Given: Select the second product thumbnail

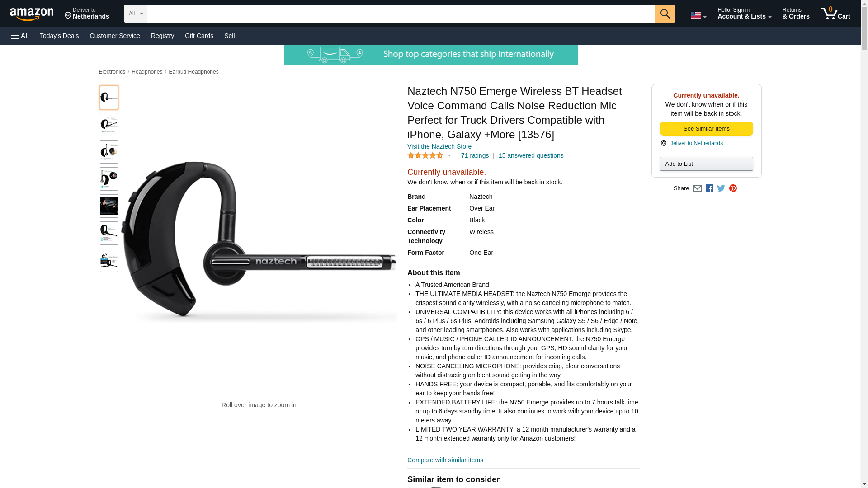Looking at the screenshot, I should click(109, 125).
